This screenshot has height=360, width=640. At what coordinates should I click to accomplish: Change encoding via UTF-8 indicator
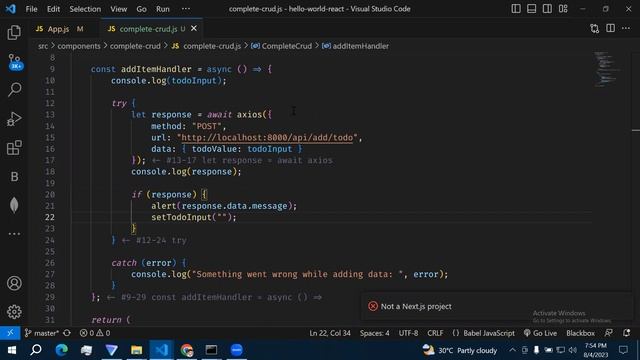tap(408, 333)
